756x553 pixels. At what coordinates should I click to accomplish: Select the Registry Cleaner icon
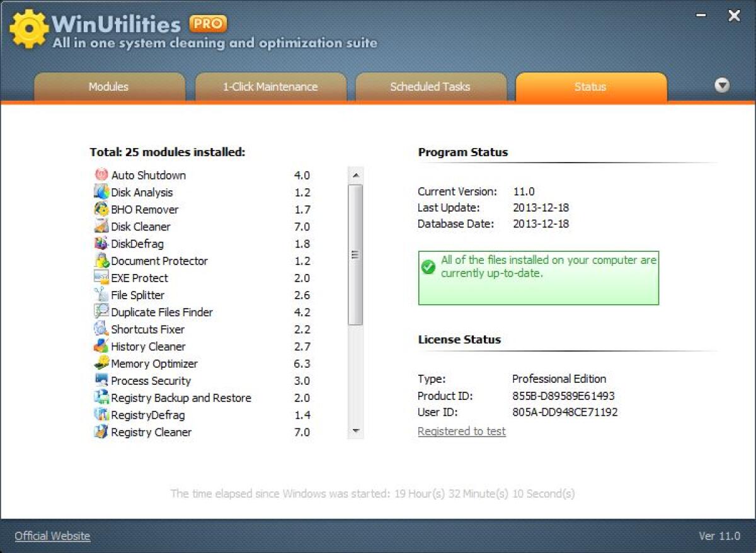[x=152, y=432]
